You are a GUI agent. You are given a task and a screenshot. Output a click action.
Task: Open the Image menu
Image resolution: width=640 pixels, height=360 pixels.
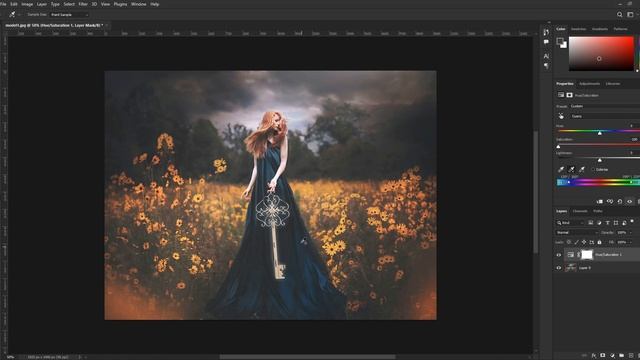tap(27, 4)
